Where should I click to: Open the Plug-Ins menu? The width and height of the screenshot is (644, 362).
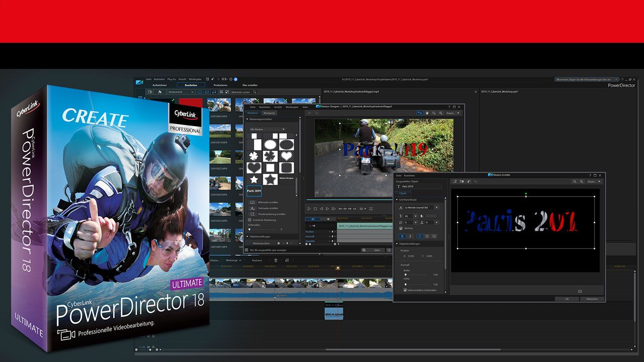point(172,79)
